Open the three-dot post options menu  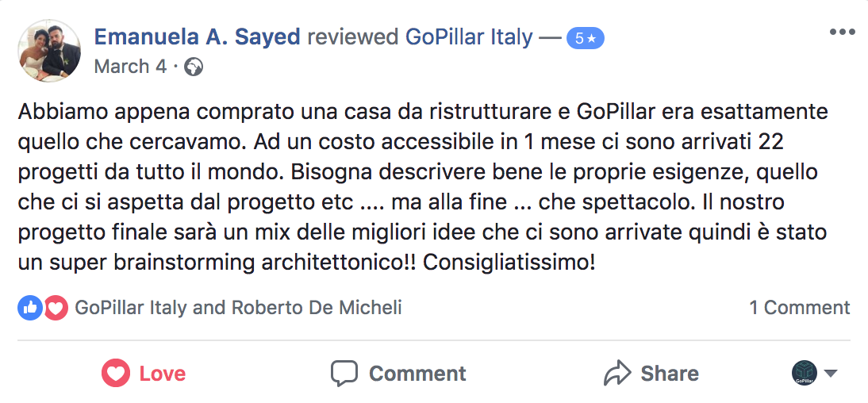click(842, 33)
